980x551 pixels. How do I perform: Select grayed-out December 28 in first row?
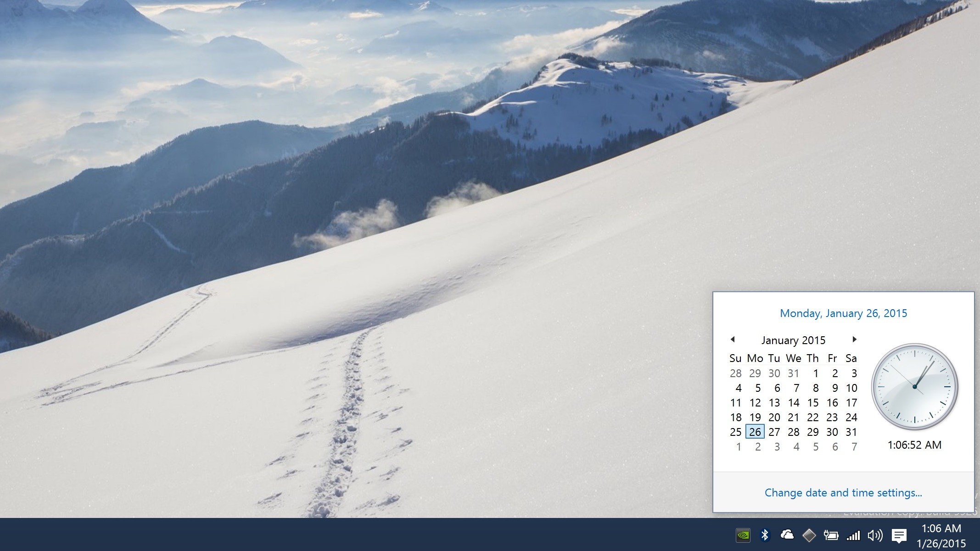coord(735,373)
